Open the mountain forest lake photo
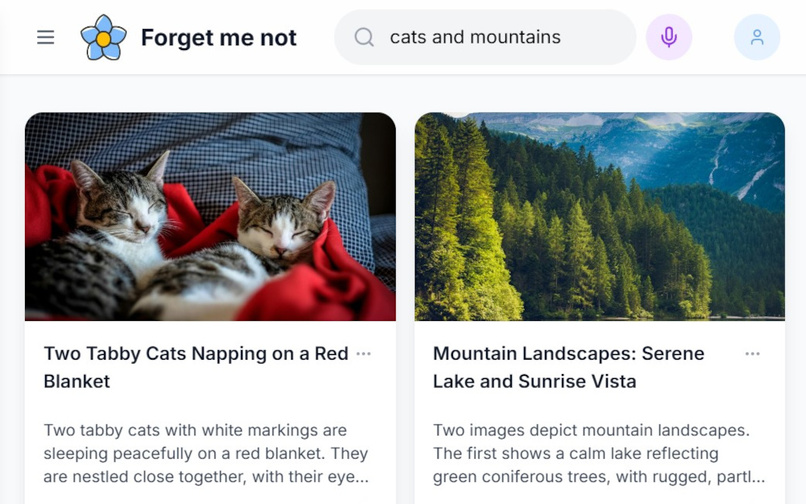This screenshot has width=806, height=504. (x=599, y=217)
